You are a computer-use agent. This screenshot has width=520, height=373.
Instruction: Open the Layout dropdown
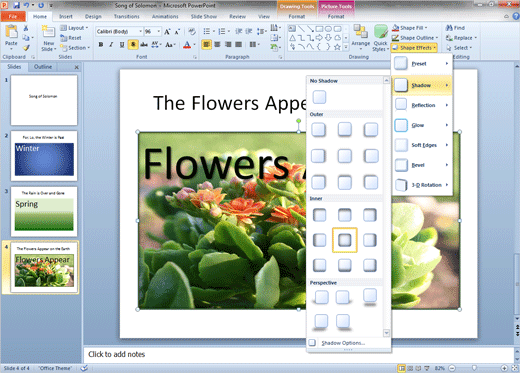(x=74, y=28)
